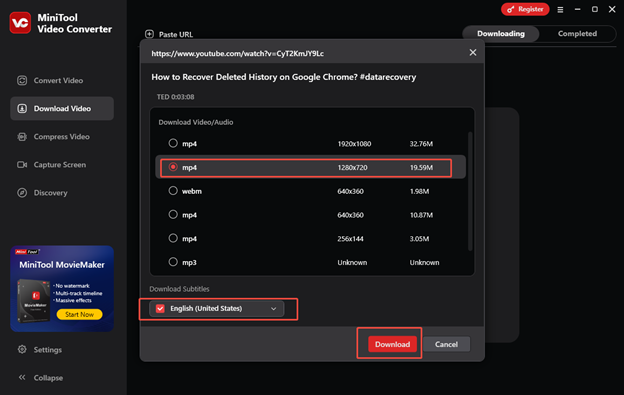
Task: Open the Download Video section
Action: tap(62, 108)
